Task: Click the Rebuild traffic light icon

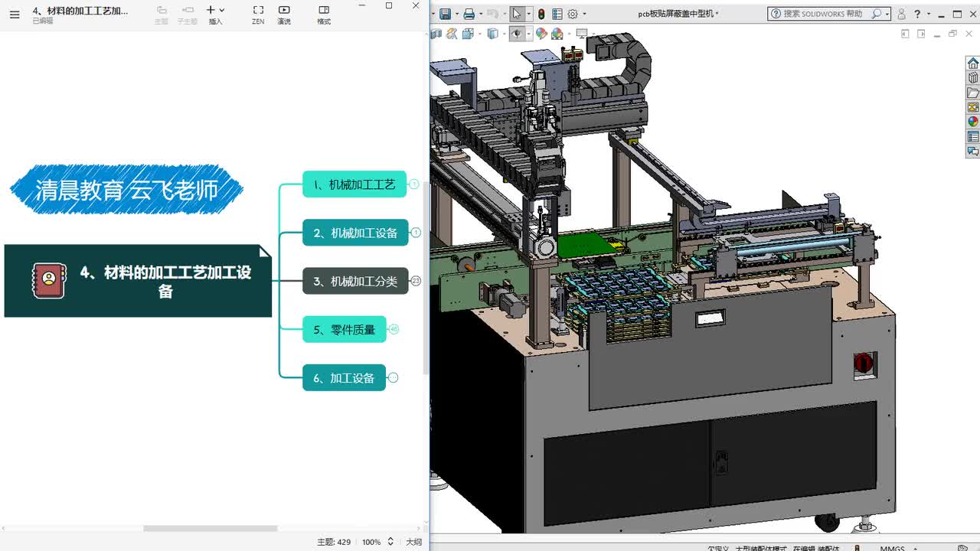Action: tap(541, 14)
